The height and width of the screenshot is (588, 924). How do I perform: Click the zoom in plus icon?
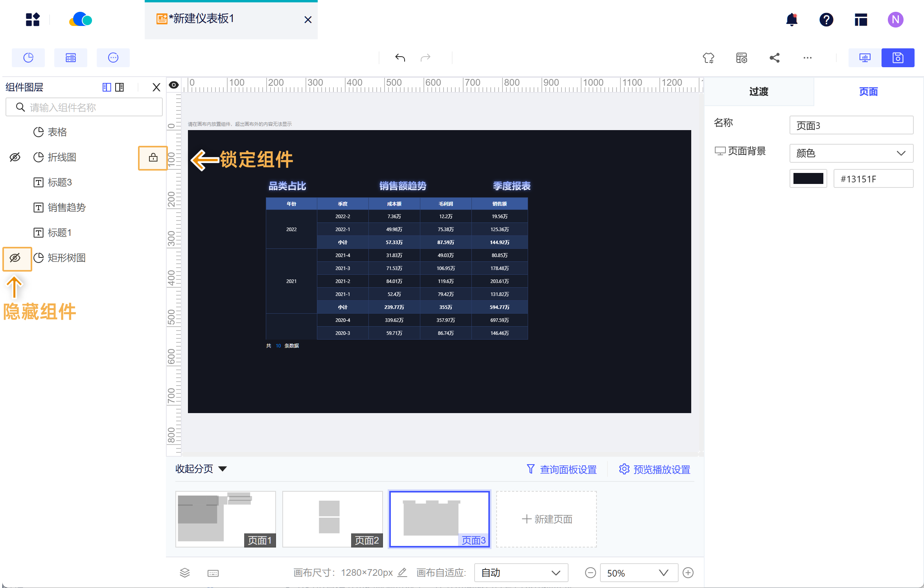(688, 573)
